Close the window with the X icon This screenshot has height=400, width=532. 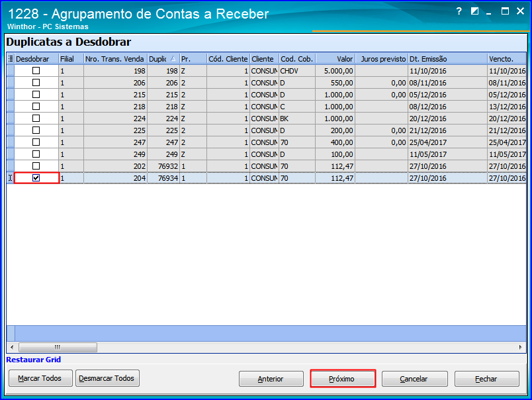click(x=520, y=11)
